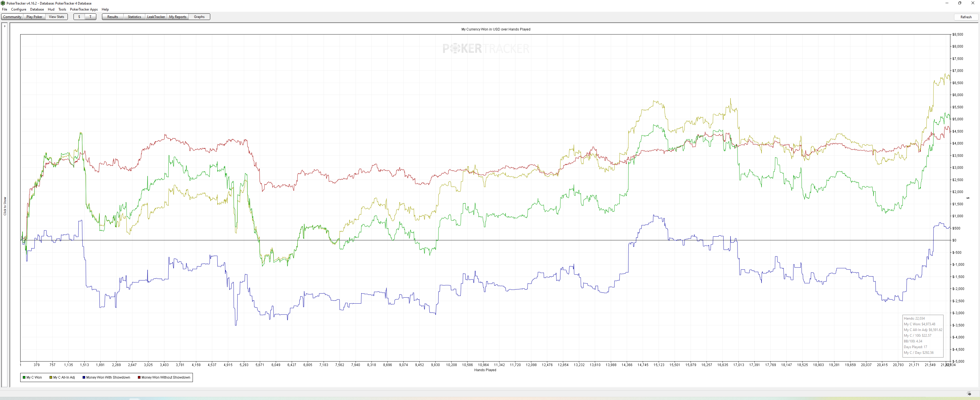The image size is (980, 400).
Task: Go to the My Reports tab
Action: click(x=178, y=17)
